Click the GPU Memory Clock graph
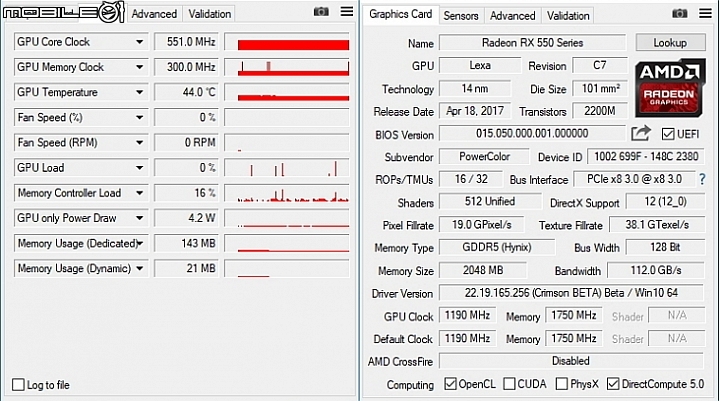The height and width of the screenshot is (401, 720). tap(287, 67)
